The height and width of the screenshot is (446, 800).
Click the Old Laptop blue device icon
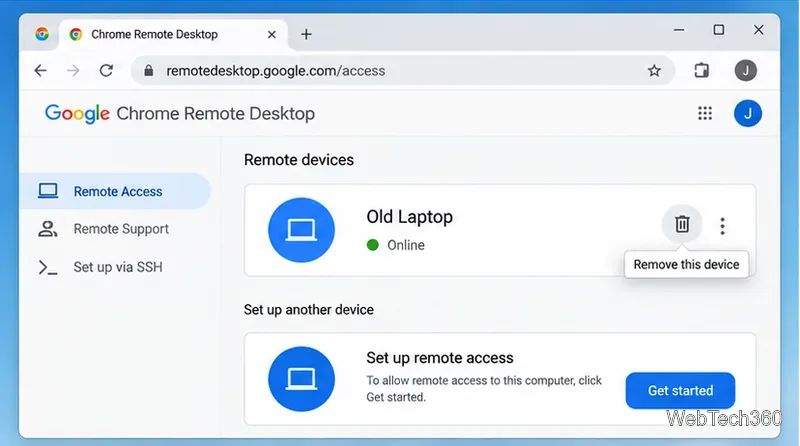click(301, 230)
